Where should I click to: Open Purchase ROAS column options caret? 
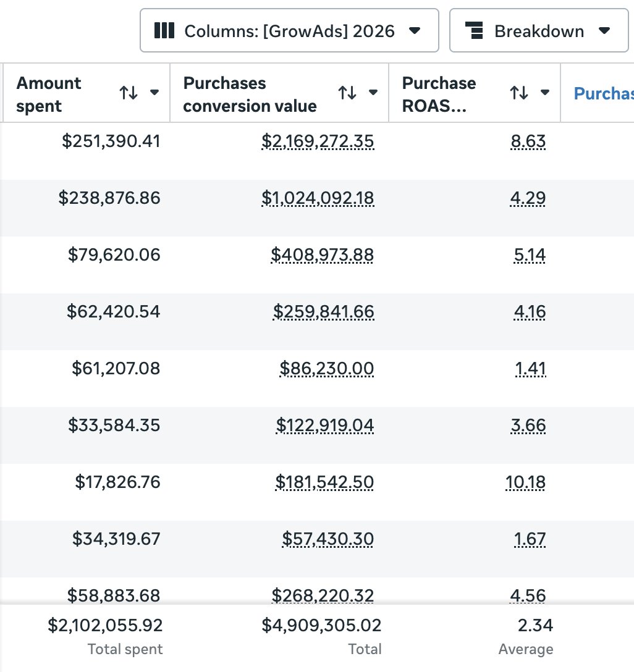(545, 92)
